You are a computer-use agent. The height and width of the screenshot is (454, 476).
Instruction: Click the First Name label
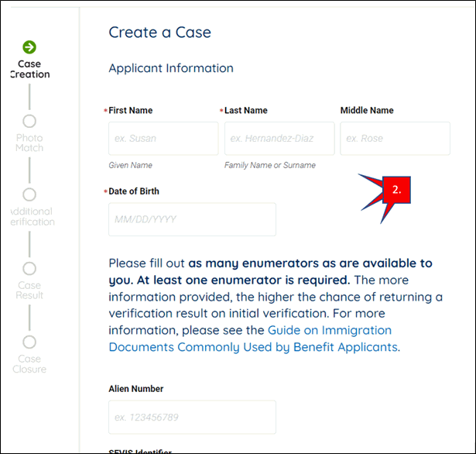(131, 110)
